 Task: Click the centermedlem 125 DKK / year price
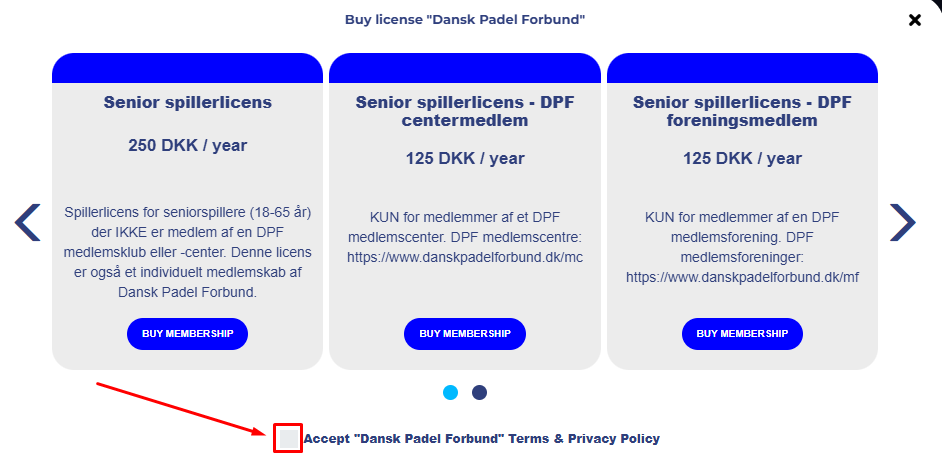(x=464, y=158)
